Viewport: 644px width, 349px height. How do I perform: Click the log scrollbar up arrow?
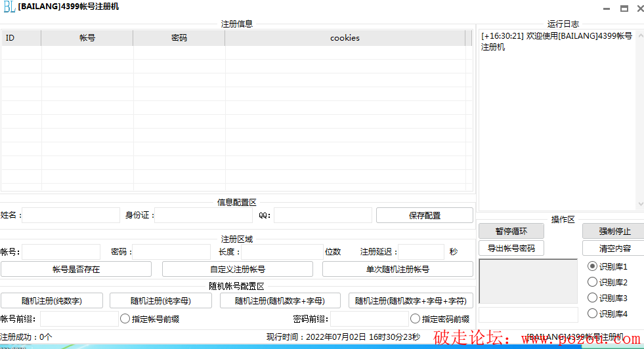click(x=640, y=35)
